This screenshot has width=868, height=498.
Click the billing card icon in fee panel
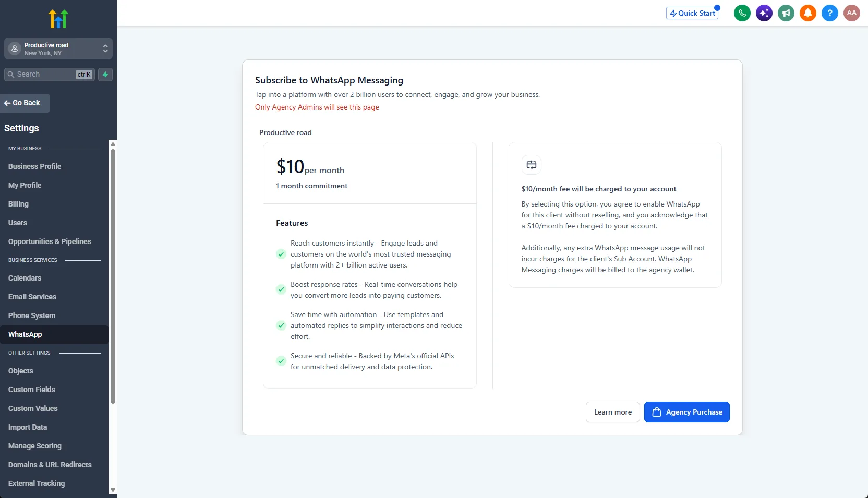(532, 165)
